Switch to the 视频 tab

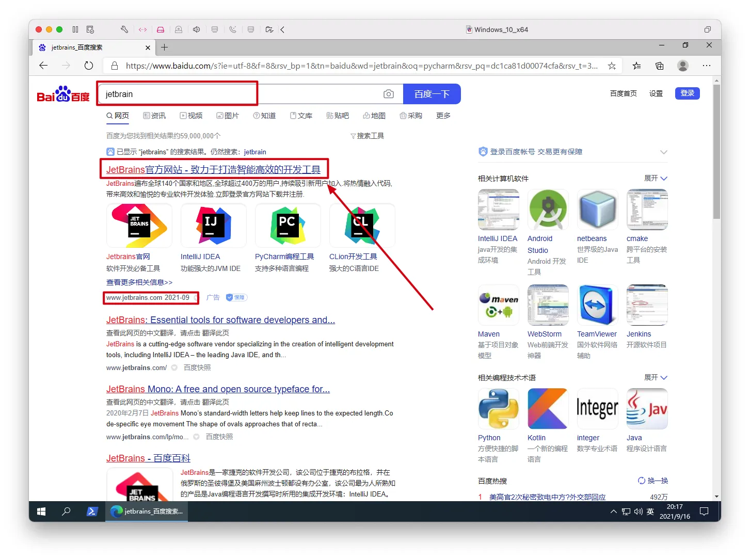coord(191,116)
